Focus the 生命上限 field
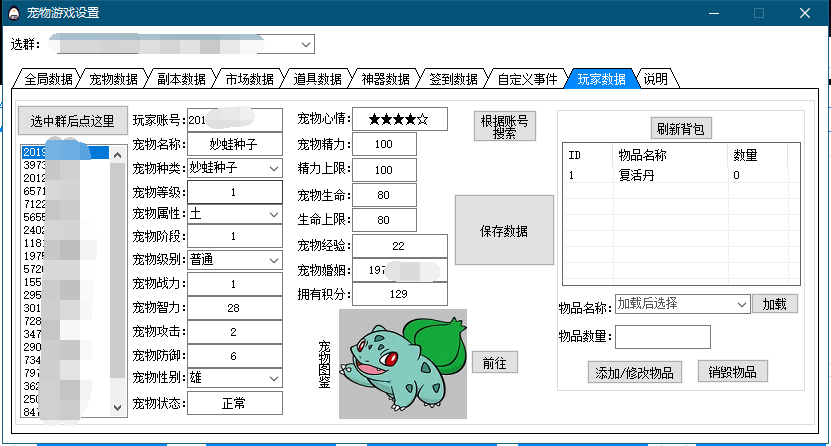The image size is (831, 446). (384, 220)
